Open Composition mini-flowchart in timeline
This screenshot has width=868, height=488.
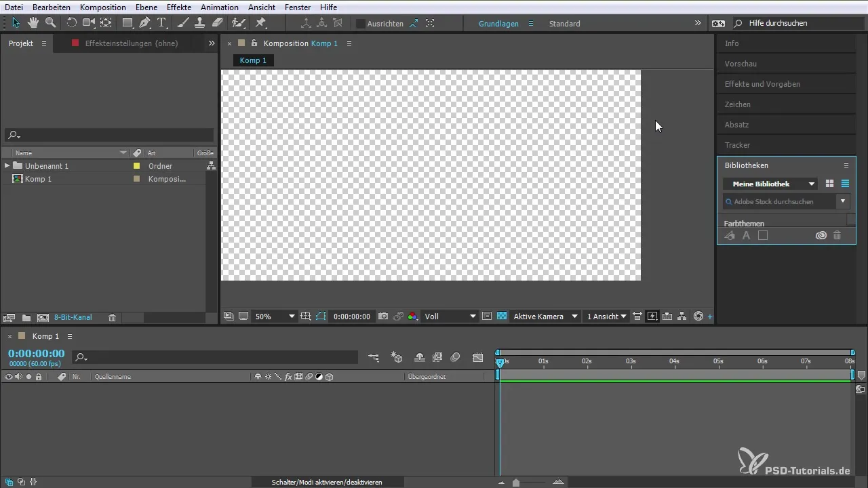[374, 357]
